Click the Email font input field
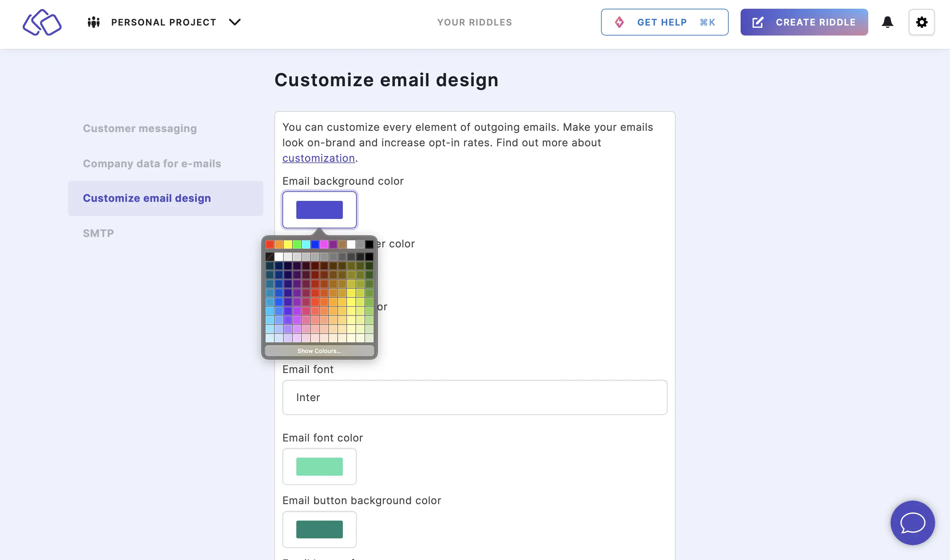The width and height of the screenshot is (950, 560). (x=475, y=397)
